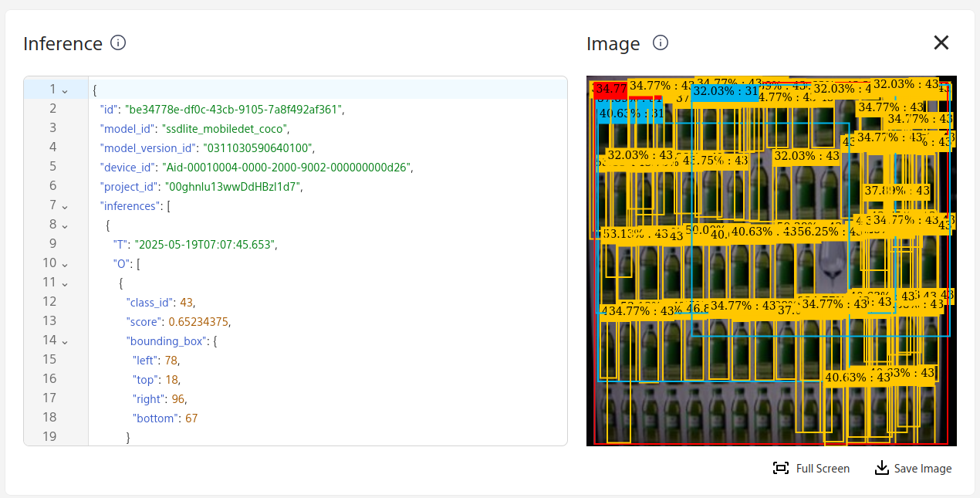Viewport: 980px width, 498px height.
Task: Collapse the object at line 11
Action: coord(65,283)
